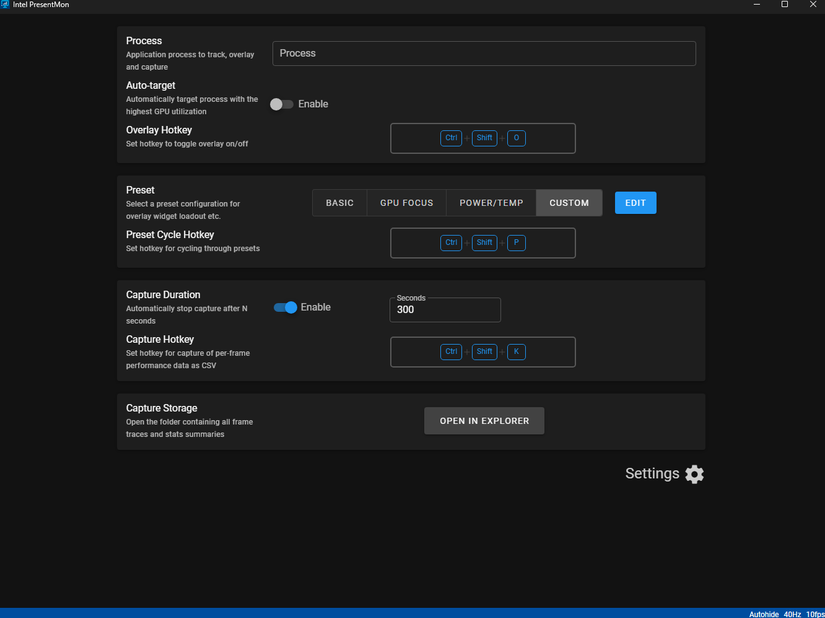
Task: Click the K key chip in Capture Hotkey
Action: pos(516,352)
